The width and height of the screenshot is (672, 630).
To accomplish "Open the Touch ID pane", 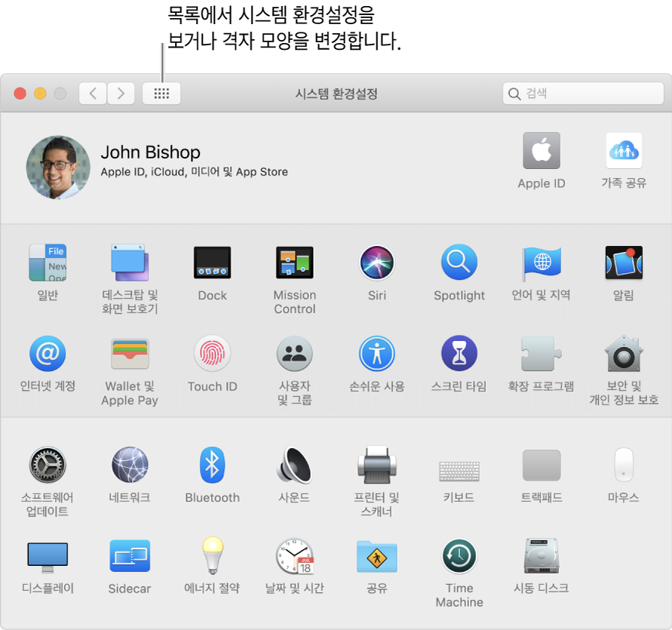I will tap(212, 353).
